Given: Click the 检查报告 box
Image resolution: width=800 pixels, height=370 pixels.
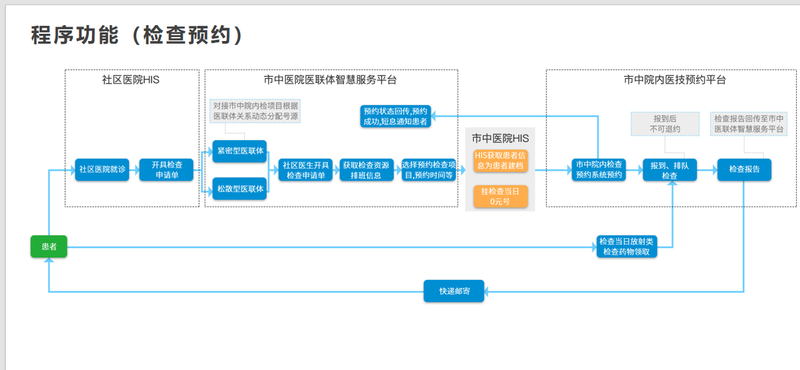Looking at the screenshot, I should [744, 170].
